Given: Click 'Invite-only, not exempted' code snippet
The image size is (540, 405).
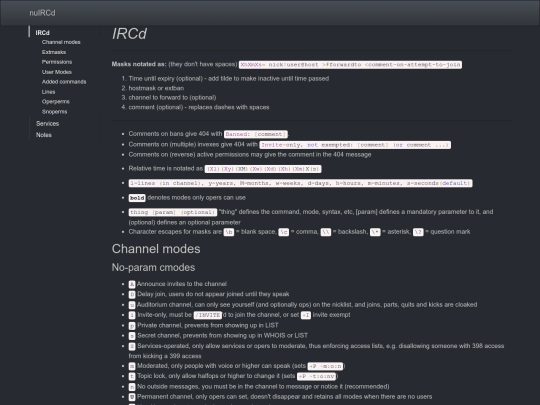Looking at the screenshot, I should coord(355,145).
